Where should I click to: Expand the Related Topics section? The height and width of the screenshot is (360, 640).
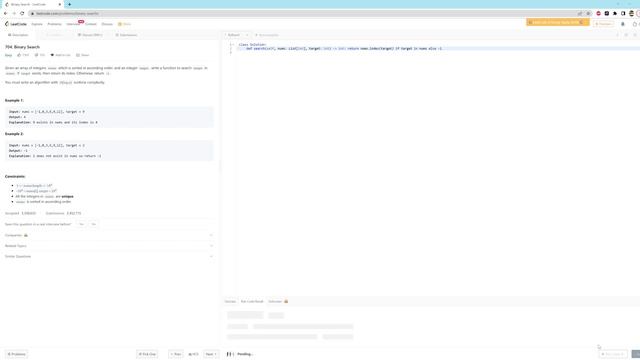point(109,246)
